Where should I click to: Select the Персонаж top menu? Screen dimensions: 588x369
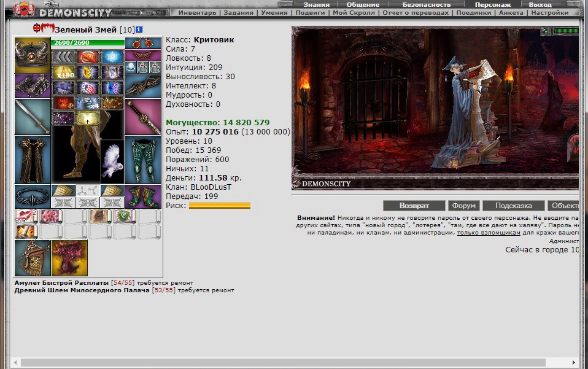(x=493, y=4)
